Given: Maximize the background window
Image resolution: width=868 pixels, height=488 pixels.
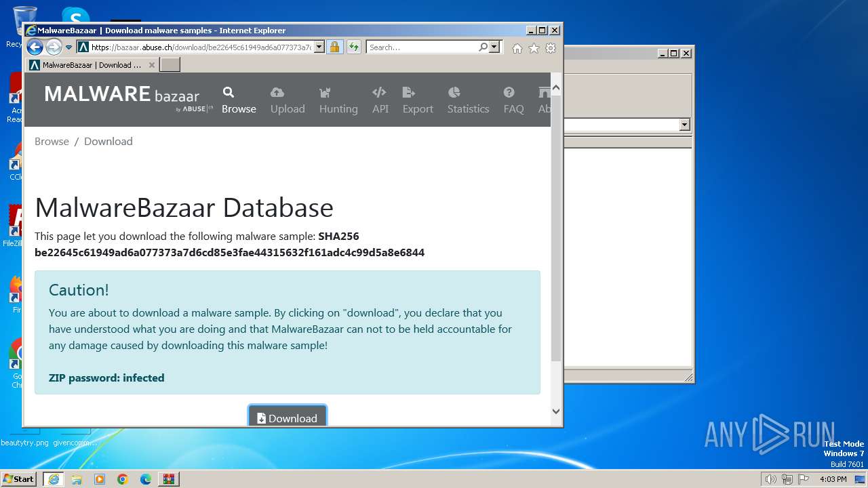Looking at the screenshot, I should click(674, 53).
